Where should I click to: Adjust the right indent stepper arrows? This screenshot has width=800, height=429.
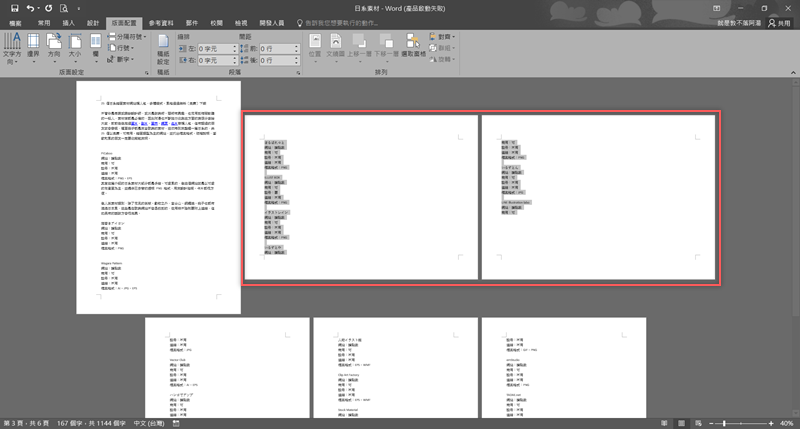coord(235,60)
